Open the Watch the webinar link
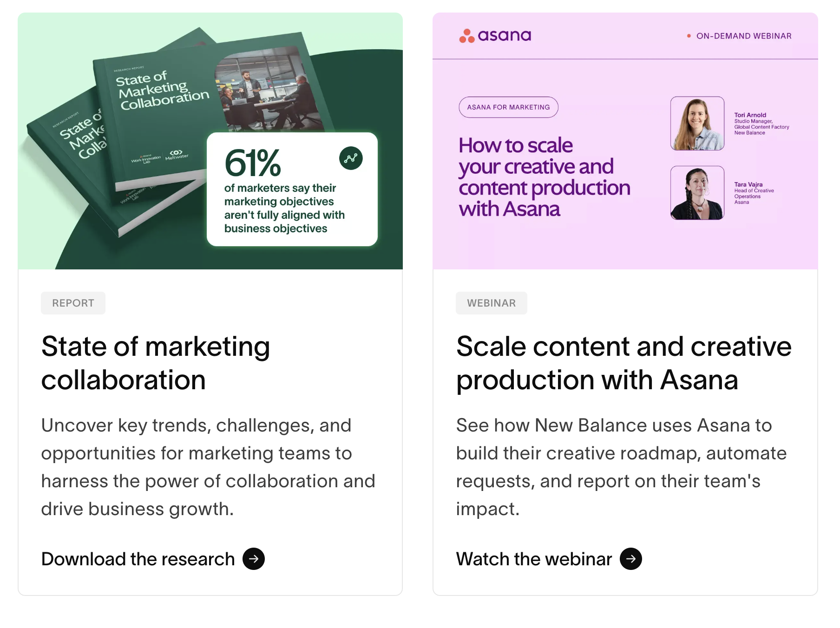The image size is (840, 628). pyautogui.click(x=534, y=559)
